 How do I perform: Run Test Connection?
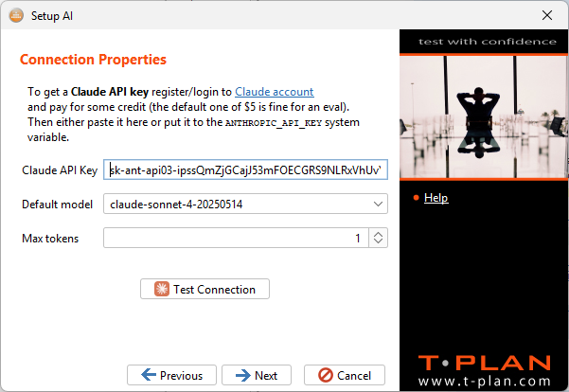point(205,289)
